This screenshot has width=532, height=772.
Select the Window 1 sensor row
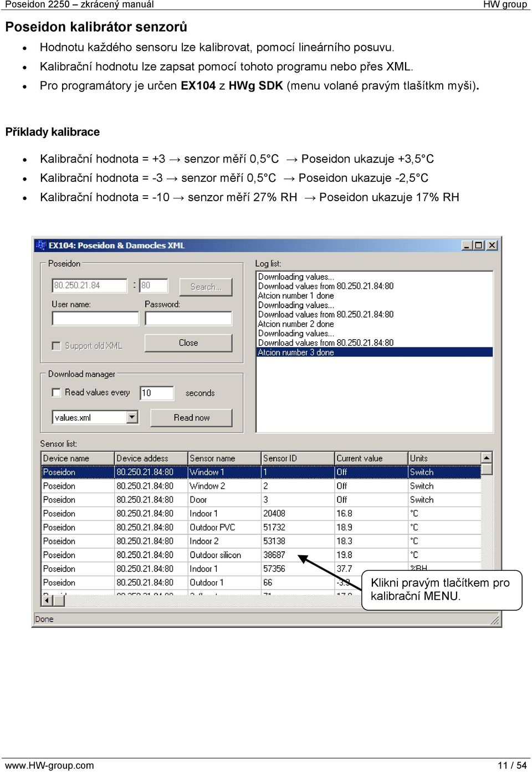point(261,472)
